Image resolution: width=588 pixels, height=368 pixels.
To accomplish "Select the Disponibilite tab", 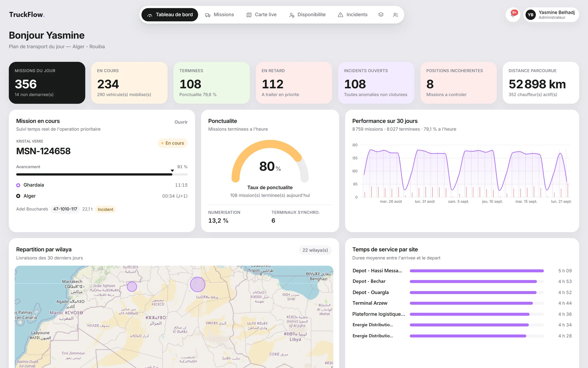I will click(x=307, y=15).
